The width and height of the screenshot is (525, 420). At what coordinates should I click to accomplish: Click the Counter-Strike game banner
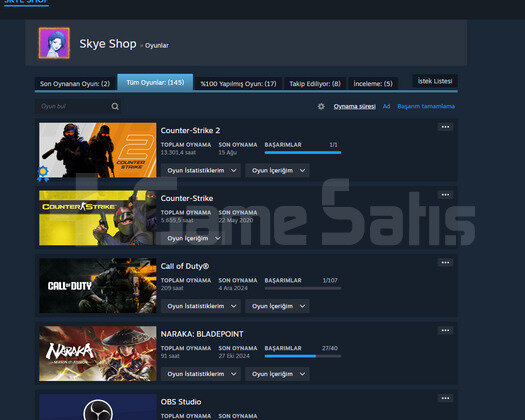97,218
